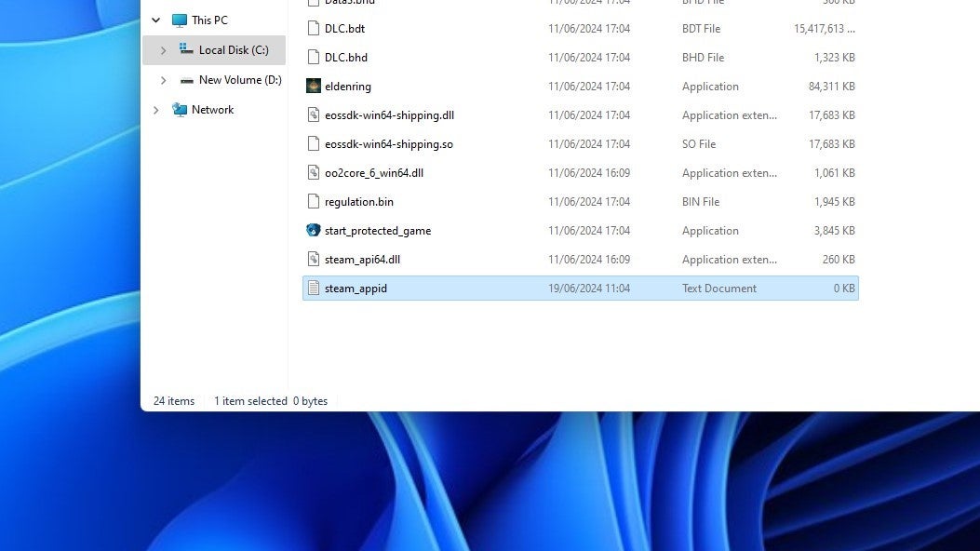980x551 pixels.
Task: Select This PC in the navigation pane
Action: 209,20
